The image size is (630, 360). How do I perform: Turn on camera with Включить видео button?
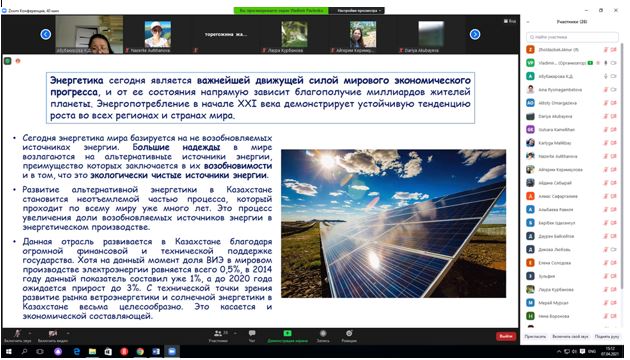(x=53, y=336)
